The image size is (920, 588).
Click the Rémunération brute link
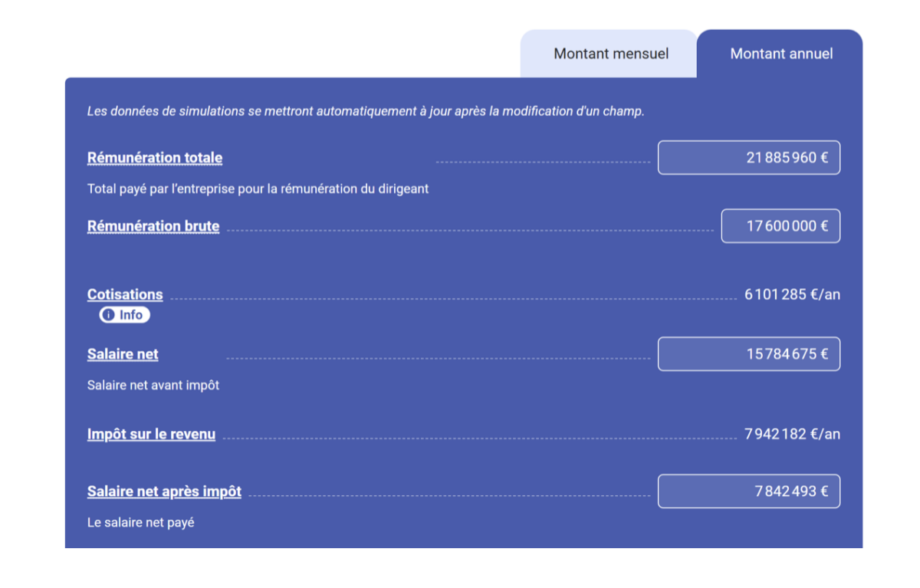pyautogui.click(x=153, y=226)
